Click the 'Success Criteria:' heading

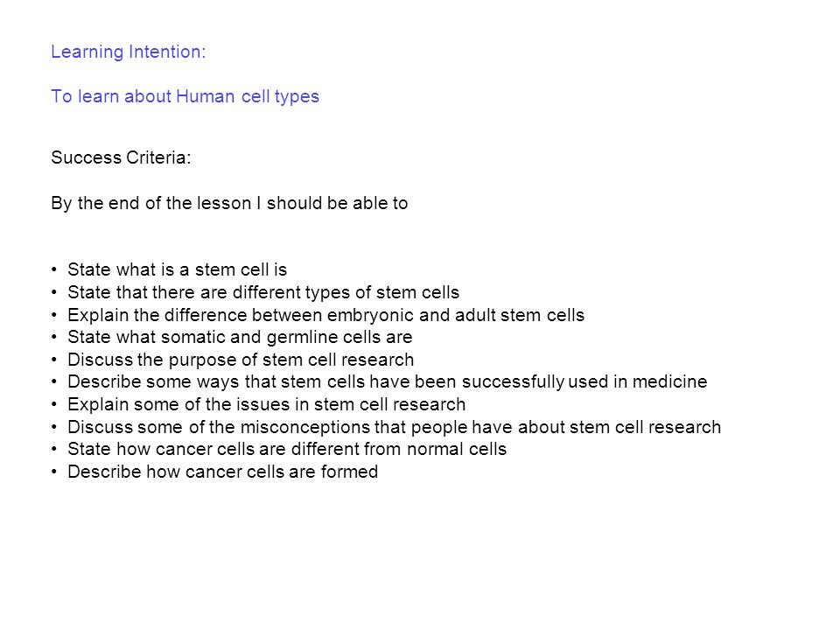pos(121,157)
